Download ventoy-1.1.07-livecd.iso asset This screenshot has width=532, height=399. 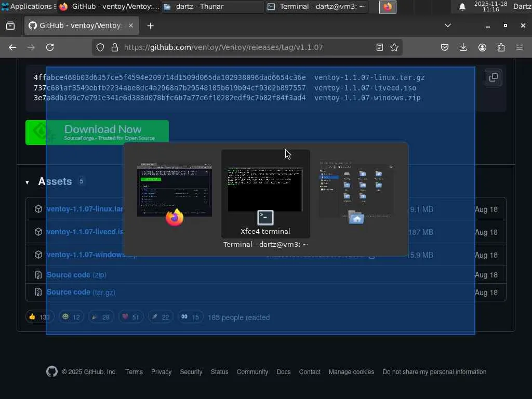(x=85, y=232)
